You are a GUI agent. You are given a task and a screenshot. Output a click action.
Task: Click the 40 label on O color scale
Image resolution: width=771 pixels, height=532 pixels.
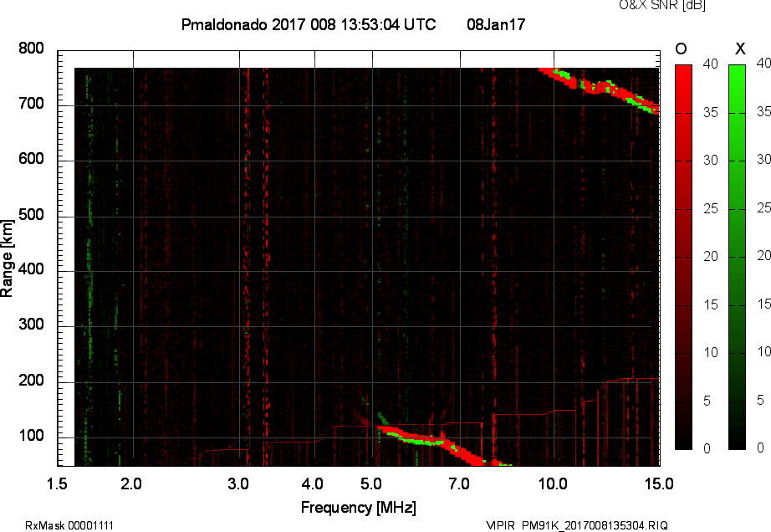711,64
